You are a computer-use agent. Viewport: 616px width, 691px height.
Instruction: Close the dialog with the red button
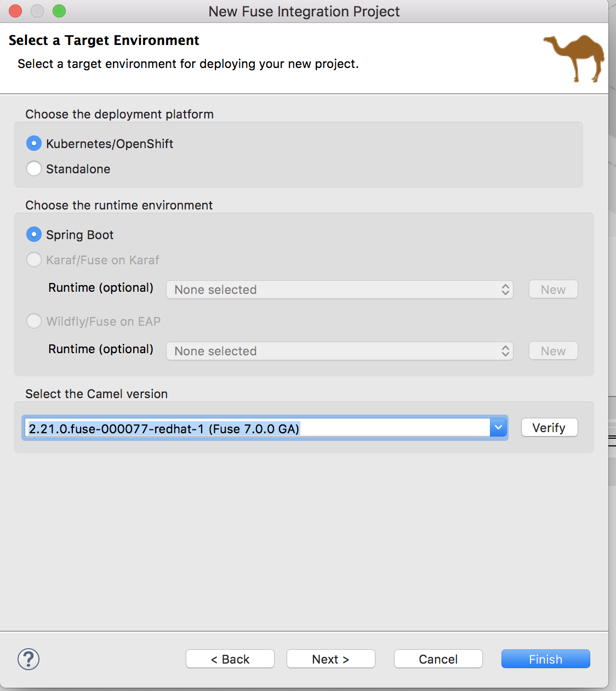click(x=15, y=11)
